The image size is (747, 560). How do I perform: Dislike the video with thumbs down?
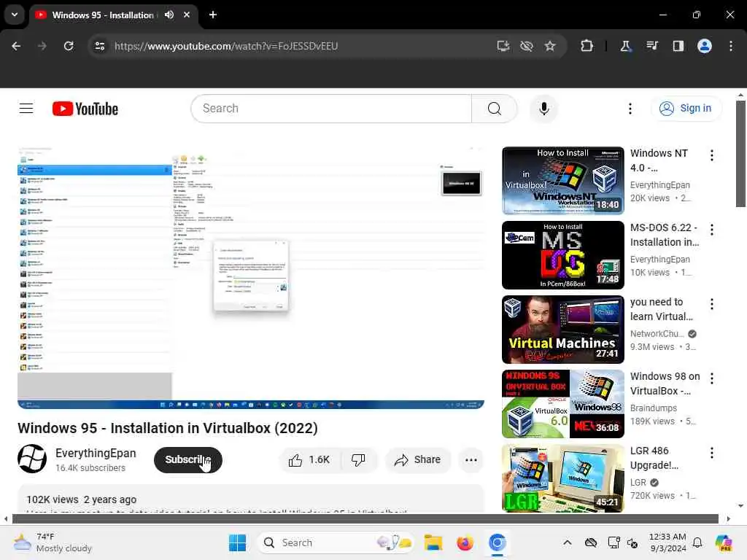(x=359, y=459)
